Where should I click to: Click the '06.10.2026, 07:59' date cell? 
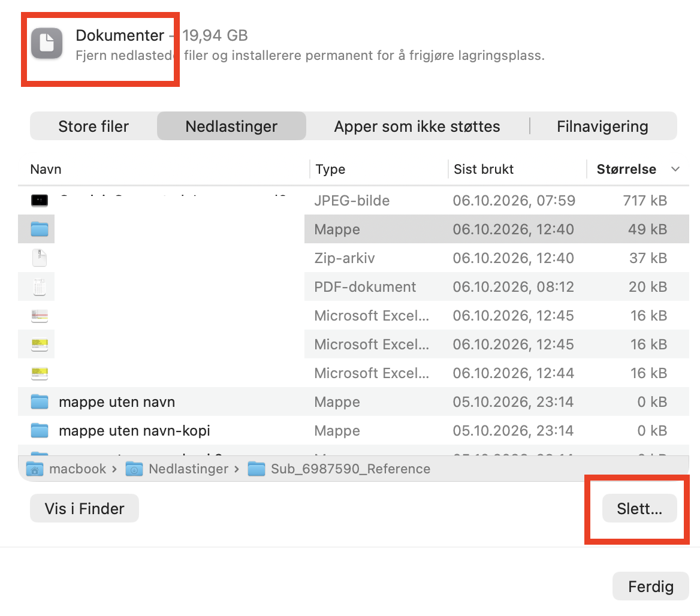tap(514, 200)
